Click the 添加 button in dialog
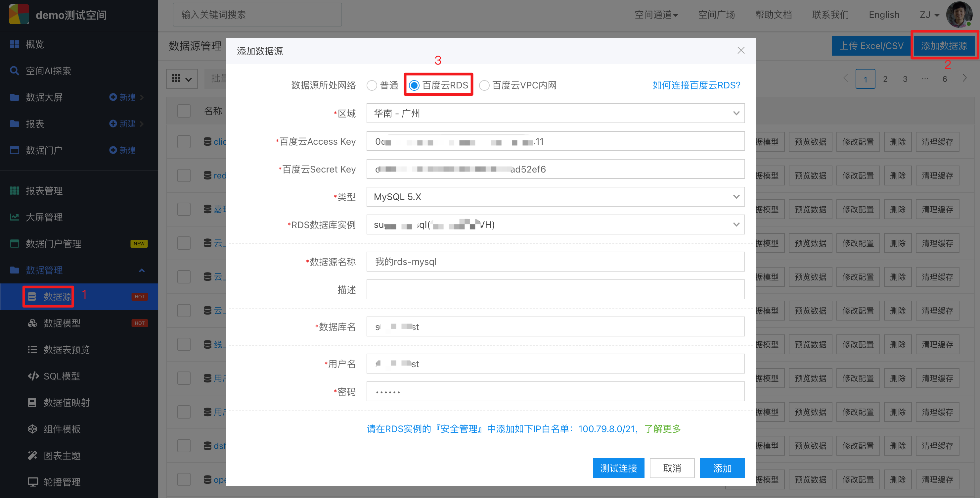Screen dimensions: 980x498 pyautogui.click(x=723, y=468)
